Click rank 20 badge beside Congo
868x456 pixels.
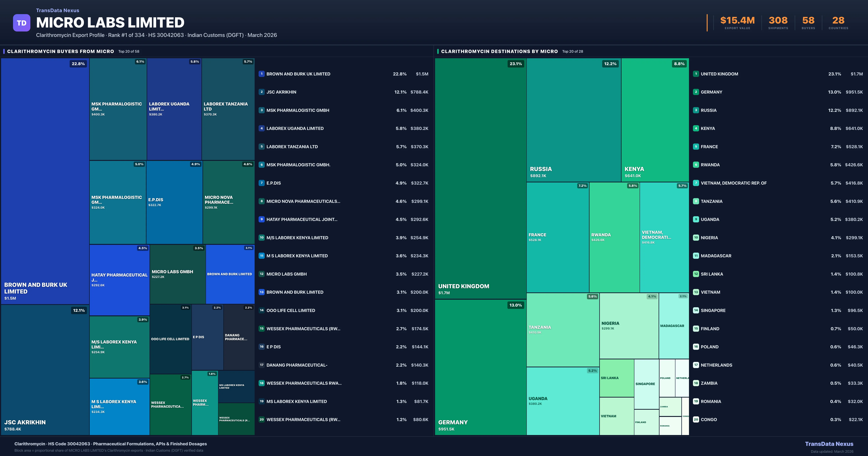[696, 419]
